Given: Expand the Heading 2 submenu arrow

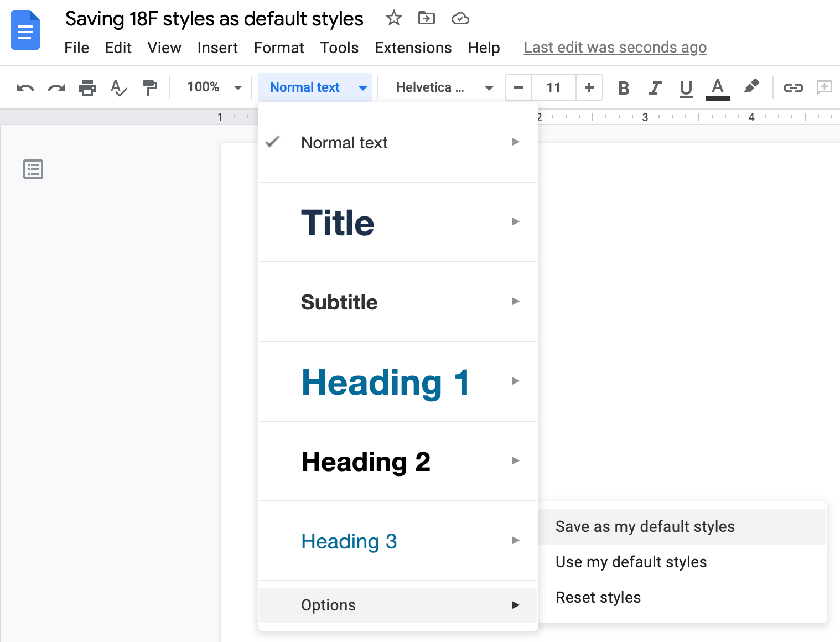Looking at the screenshot, I should pyautogui.click(x=516, y=460).
